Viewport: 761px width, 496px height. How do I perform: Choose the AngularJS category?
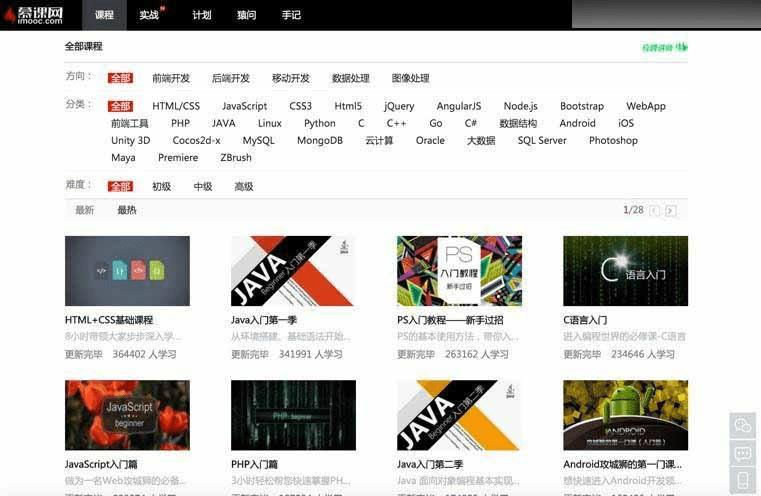pyautogui.click(x=459, y=106)
